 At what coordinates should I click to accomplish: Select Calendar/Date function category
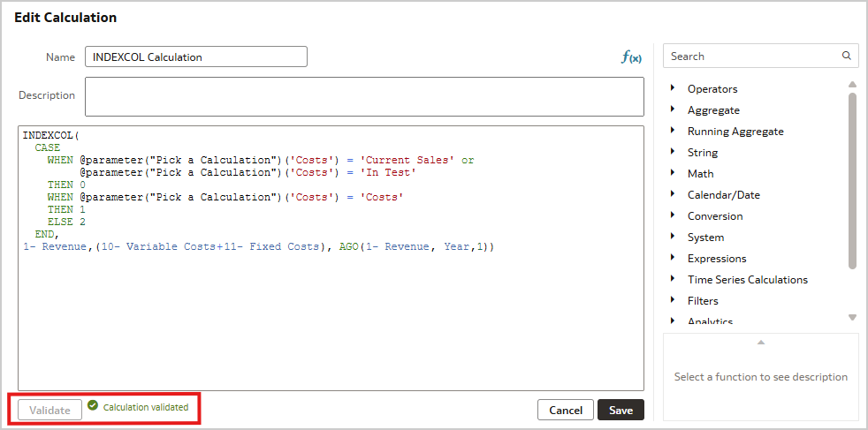click(723, 194)
